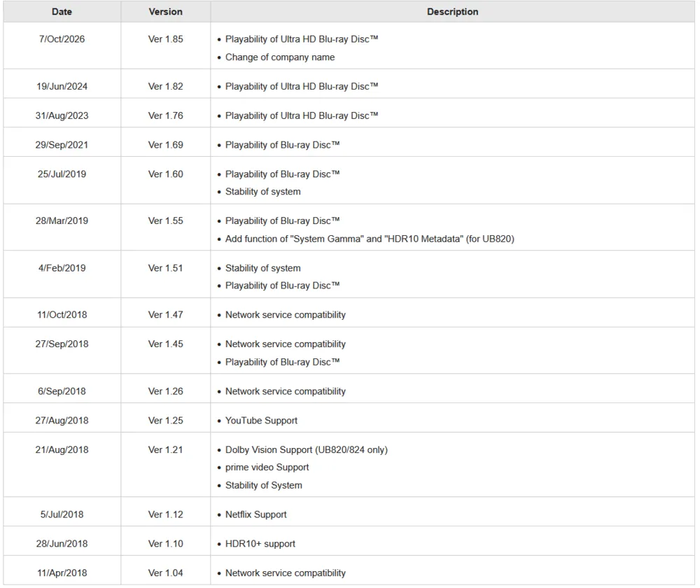Viewport: 700px width, 588px height.
Task: Select the date 7/Oct/2026
Action: click(62, 39)
